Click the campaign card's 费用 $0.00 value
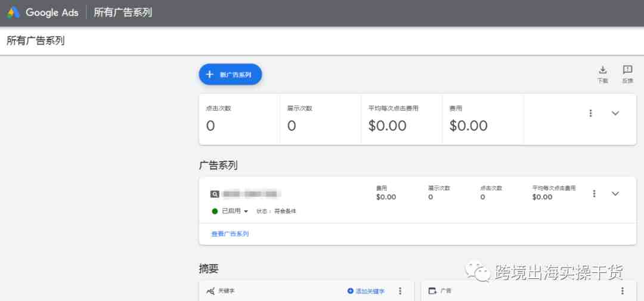 (x=386, y=197)
